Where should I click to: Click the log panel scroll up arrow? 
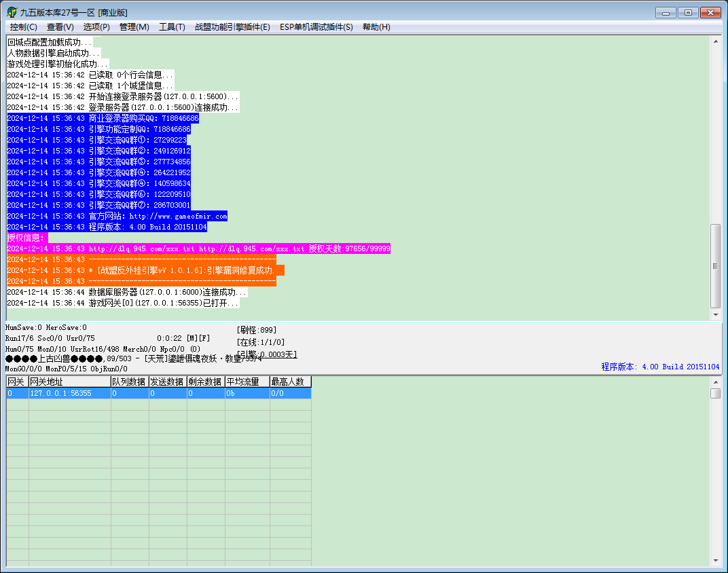pyautogui.click(x=716, y=41)
